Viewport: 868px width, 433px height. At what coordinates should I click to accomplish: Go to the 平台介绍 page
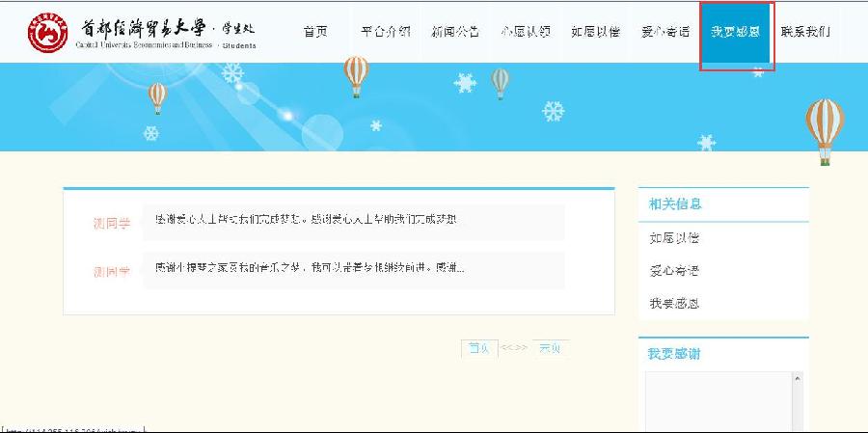point(385,32)
